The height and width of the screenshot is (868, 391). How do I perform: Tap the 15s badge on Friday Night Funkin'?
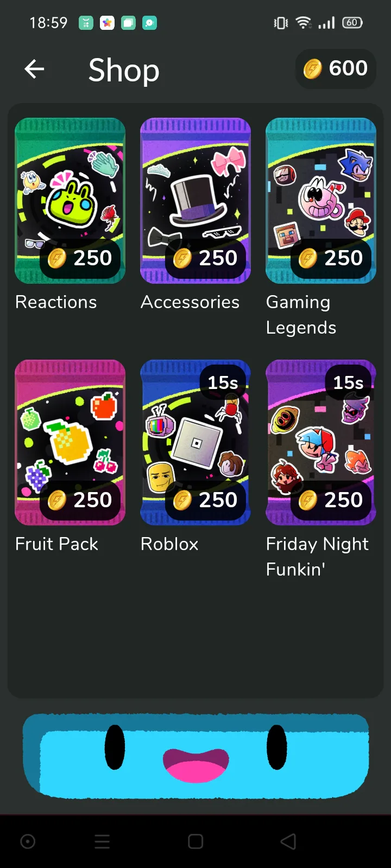[349, 382]
